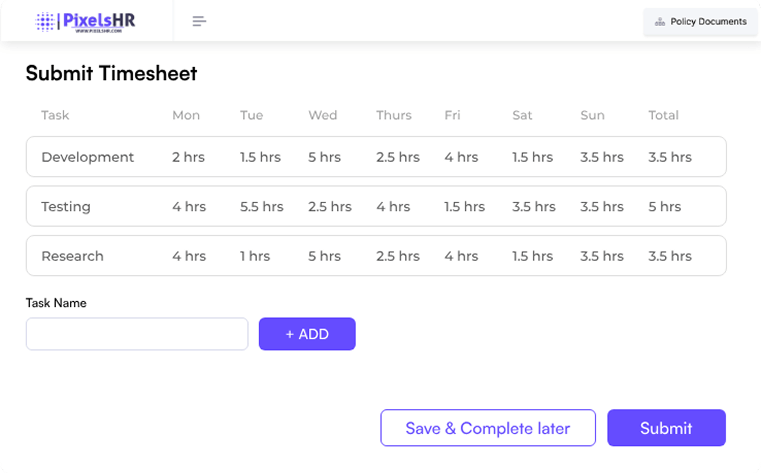This screenshot has height=473, width=761.
Task: Select the Research task row
Action: point(72,256)
